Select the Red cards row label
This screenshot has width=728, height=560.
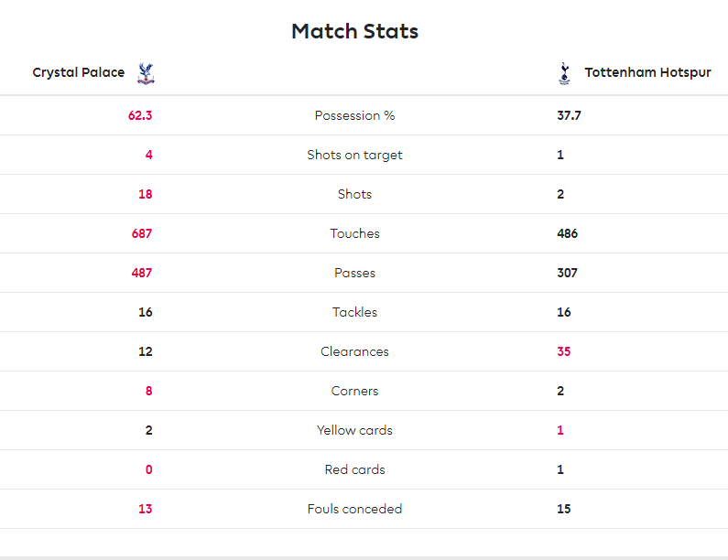click(x=354, y=469)
